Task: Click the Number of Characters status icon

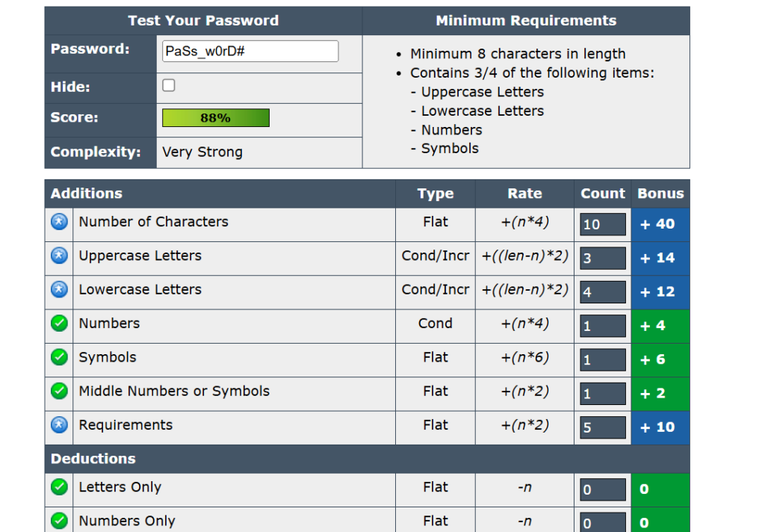Action: click(59, 222)
